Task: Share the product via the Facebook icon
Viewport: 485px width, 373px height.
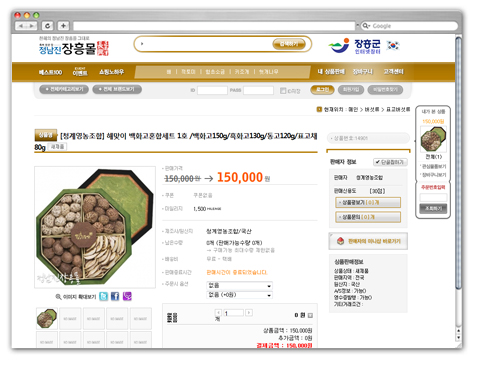Action: pos(115,296)
